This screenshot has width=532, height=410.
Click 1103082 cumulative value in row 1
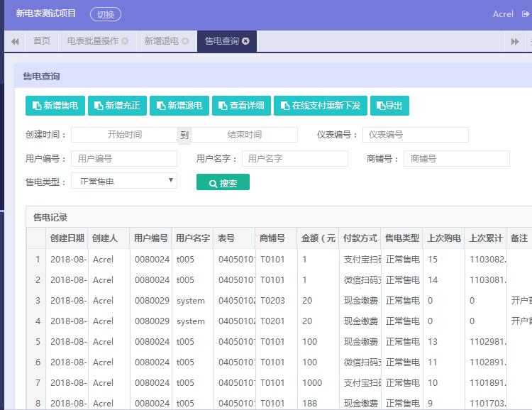[487, 260]
